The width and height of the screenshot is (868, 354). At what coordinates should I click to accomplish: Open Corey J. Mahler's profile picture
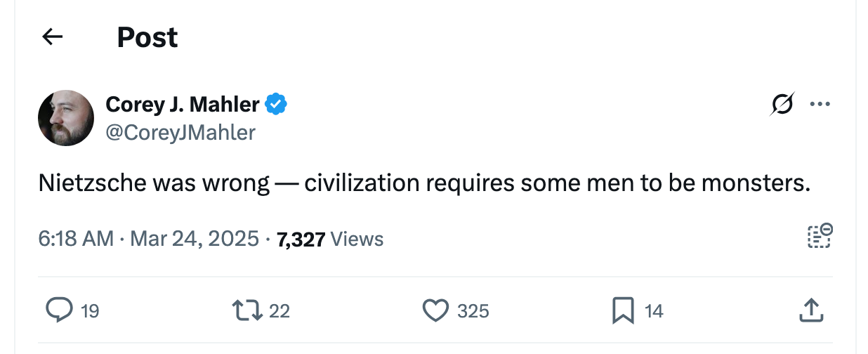click(x=66, y=118)
